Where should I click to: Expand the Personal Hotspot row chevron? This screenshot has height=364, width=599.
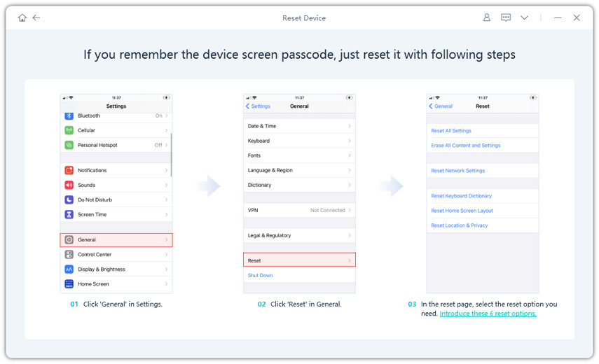pos(166,145)
